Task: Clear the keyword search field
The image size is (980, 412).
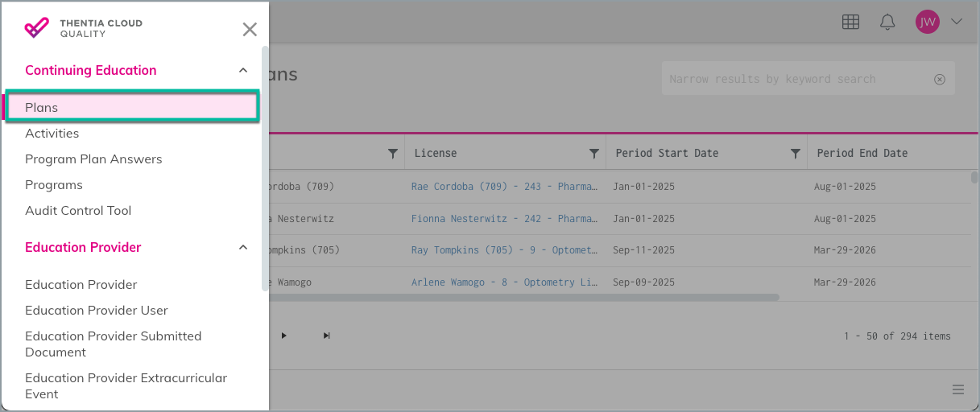Action: pos(939,79)
